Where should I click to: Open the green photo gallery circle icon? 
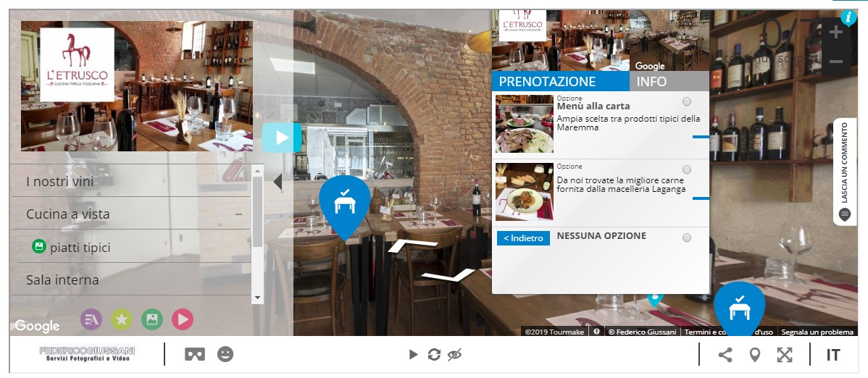(152, 319)
